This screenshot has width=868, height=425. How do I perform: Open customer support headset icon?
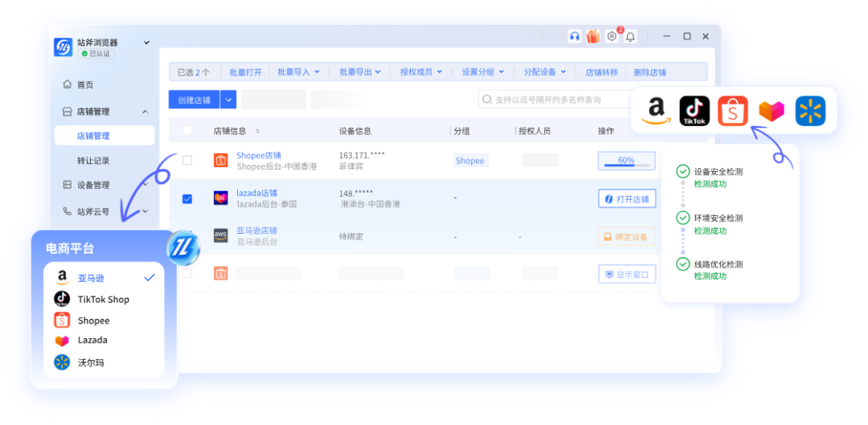pos(575,36)
